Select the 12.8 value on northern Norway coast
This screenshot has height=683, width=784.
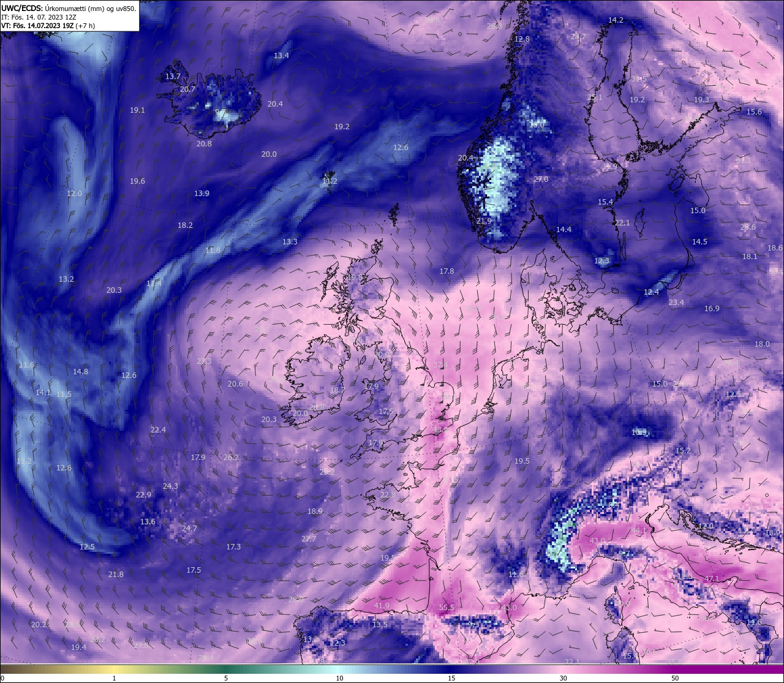click(x=522, y=39)
